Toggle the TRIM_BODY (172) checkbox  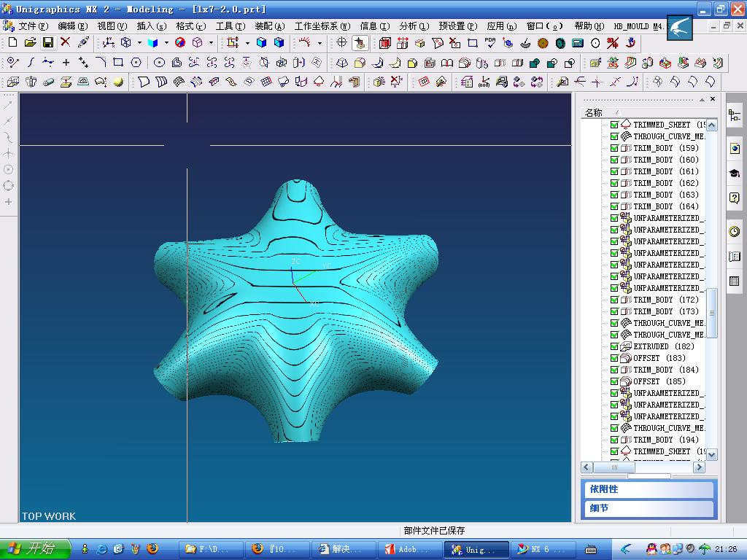pos(614,300)
